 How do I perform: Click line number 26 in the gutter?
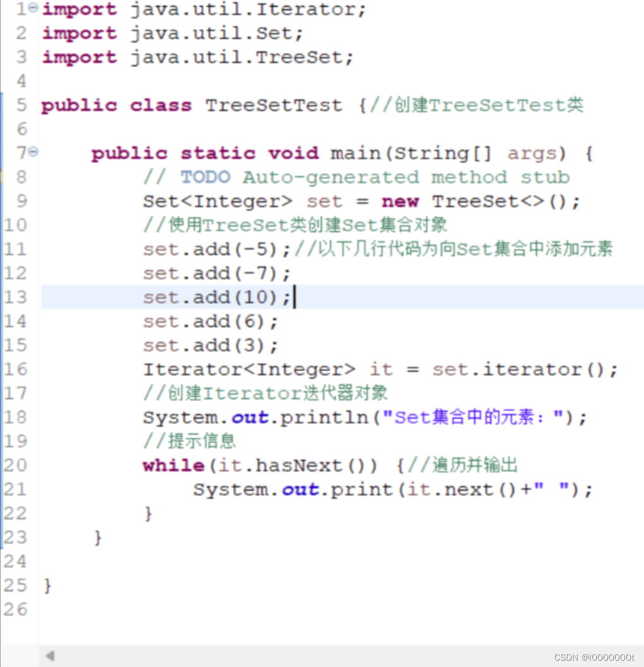tap(15, 609)
